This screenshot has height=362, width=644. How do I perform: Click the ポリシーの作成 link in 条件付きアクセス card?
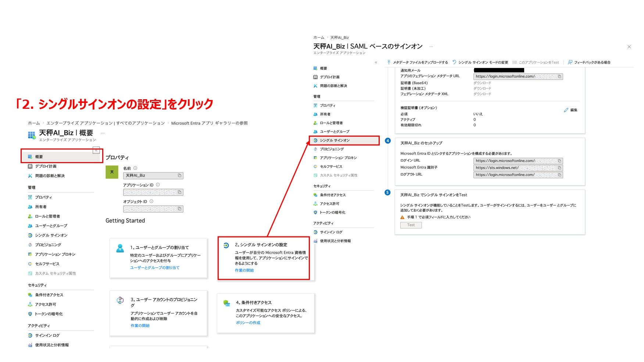coord(248,323)
